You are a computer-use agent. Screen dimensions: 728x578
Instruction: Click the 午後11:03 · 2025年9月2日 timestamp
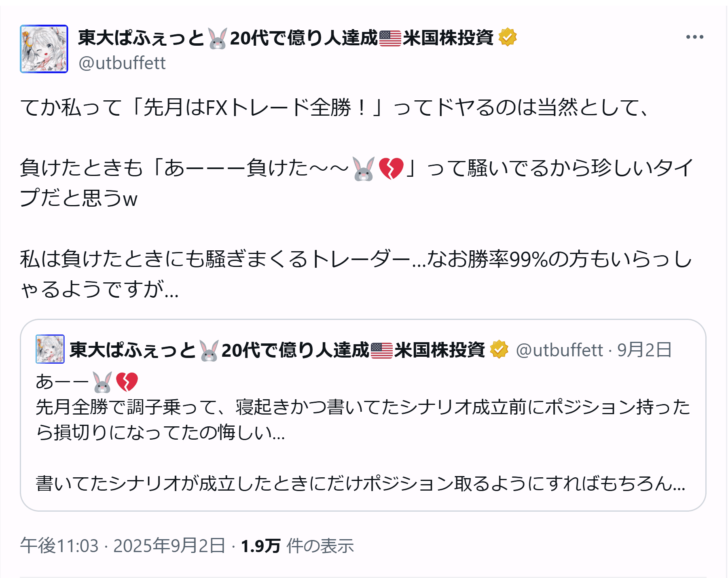123,546
